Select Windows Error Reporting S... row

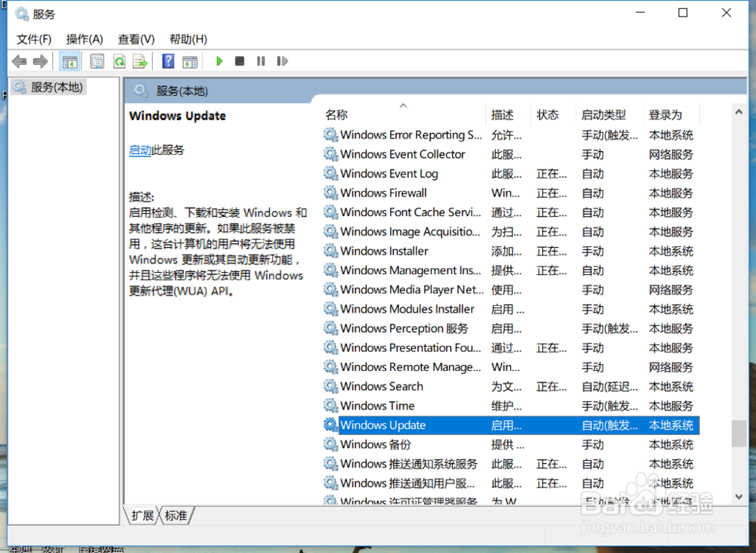510,135
